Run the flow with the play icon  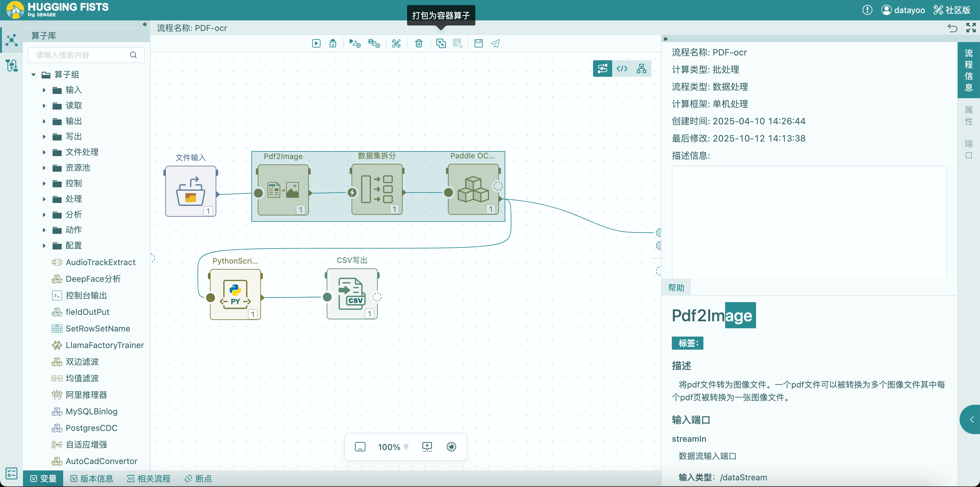(316, 43)
